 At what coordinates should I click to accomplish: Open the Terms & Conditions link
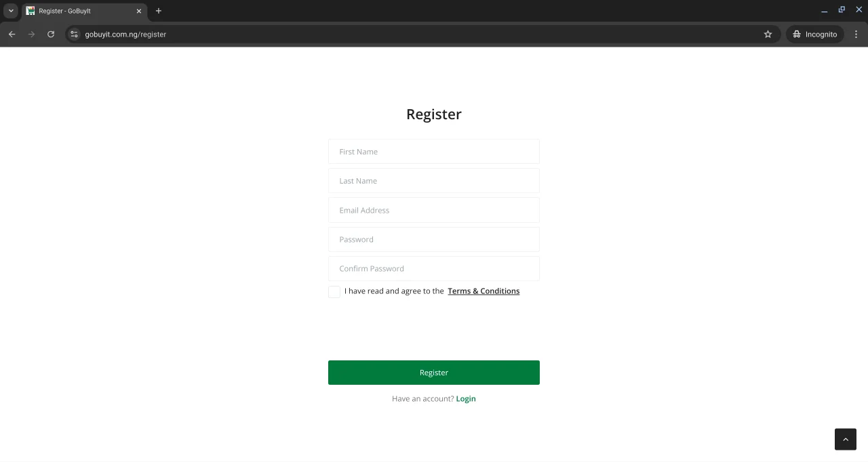click(484, 291)
